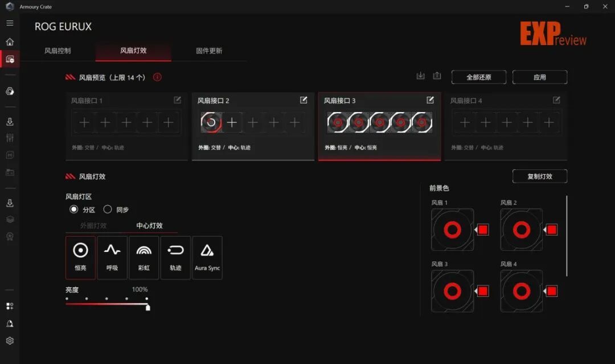This screenshot has height=364, width=615.
Task: Click the 全部还原 button
Action: (x=479, y=77)
